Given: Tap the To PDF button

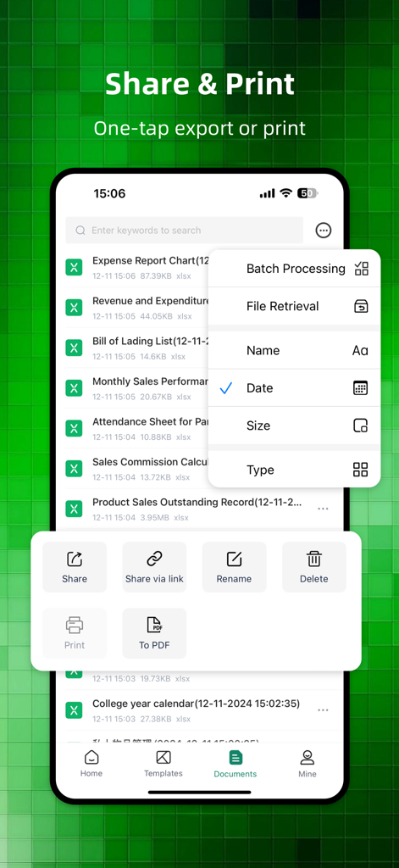Looking at the screenshot, I should [x=154, y=633].
